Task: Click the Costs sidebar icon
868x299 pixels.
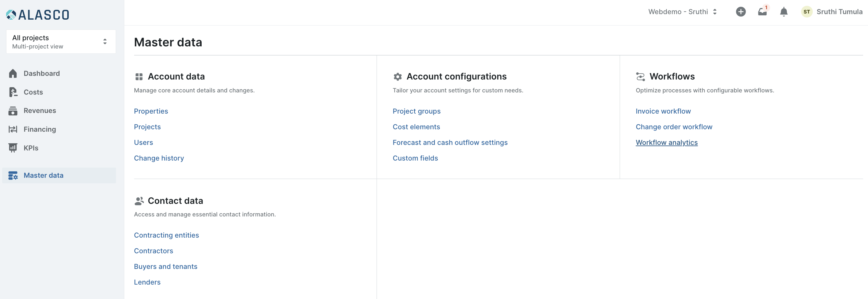Action: [13, 92]
